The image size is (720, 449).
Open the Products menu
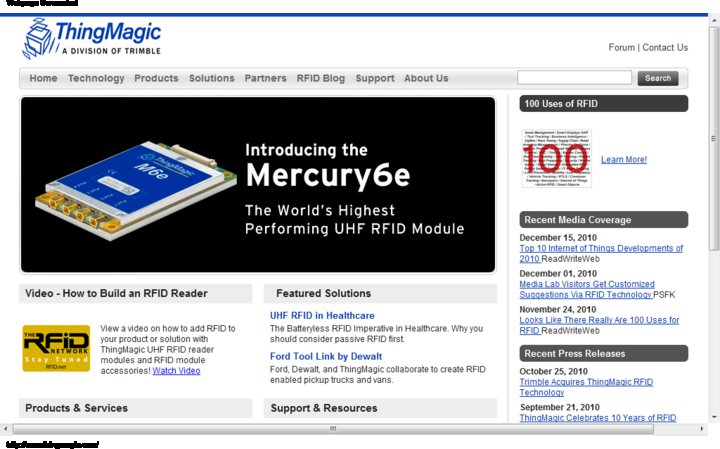tap(156, 78)
